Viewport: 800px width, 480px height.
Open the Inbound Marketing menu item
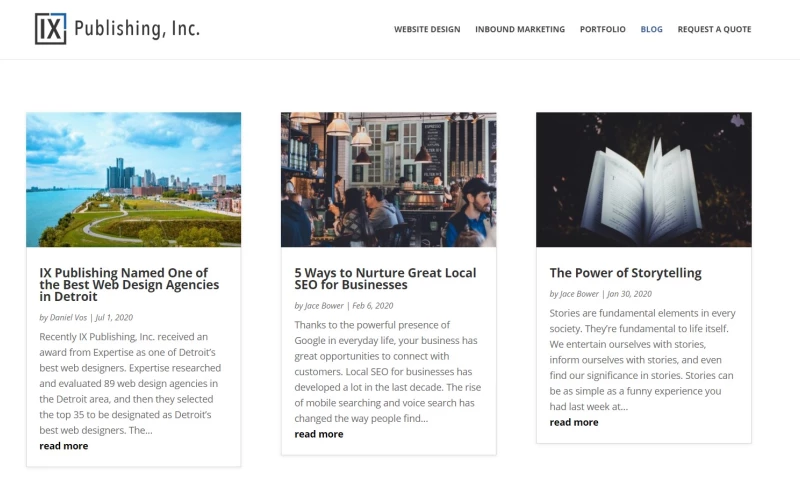[520, 29]
